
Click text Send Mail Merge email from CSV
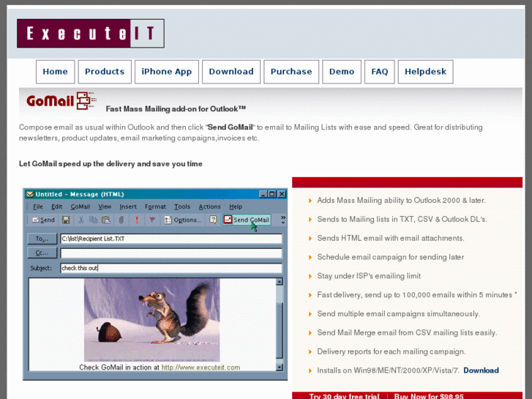[407, 333]
